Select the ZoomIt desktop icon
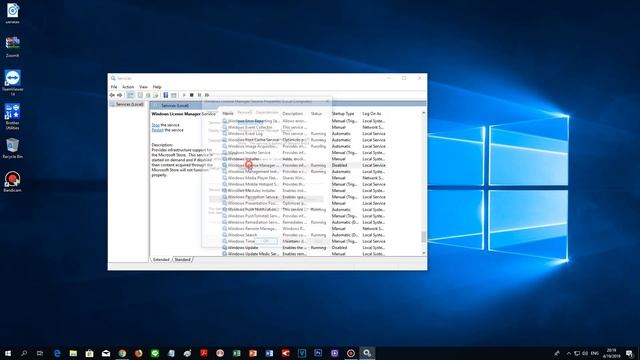The image size is (640, 360). pos(13,47)
